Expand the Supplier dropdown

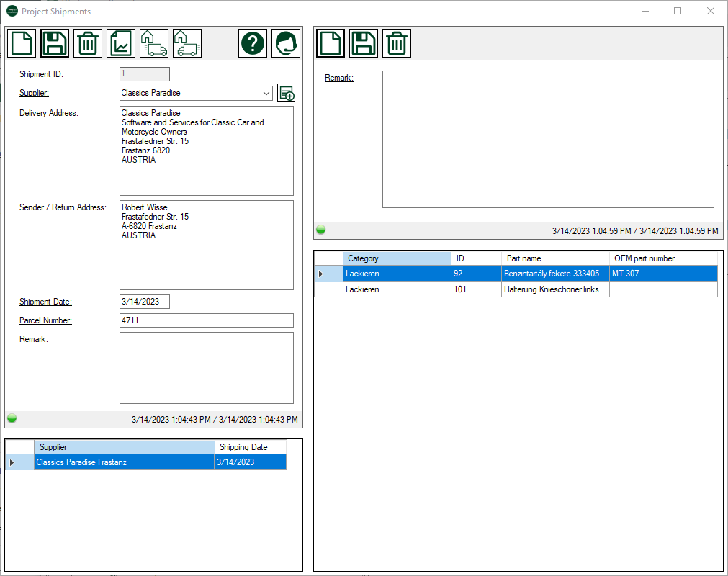pyautogui.click(x=266, y=93)
